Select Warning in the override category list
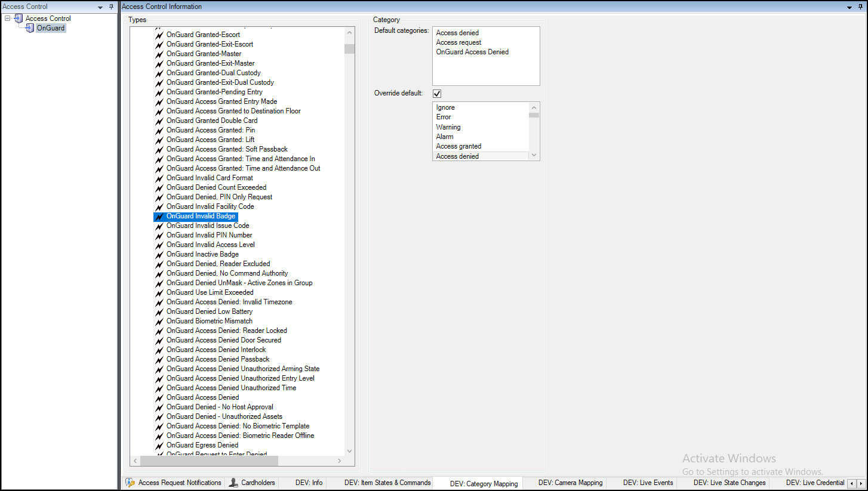This screenshot has height=491, width=868. coord(448,126)
